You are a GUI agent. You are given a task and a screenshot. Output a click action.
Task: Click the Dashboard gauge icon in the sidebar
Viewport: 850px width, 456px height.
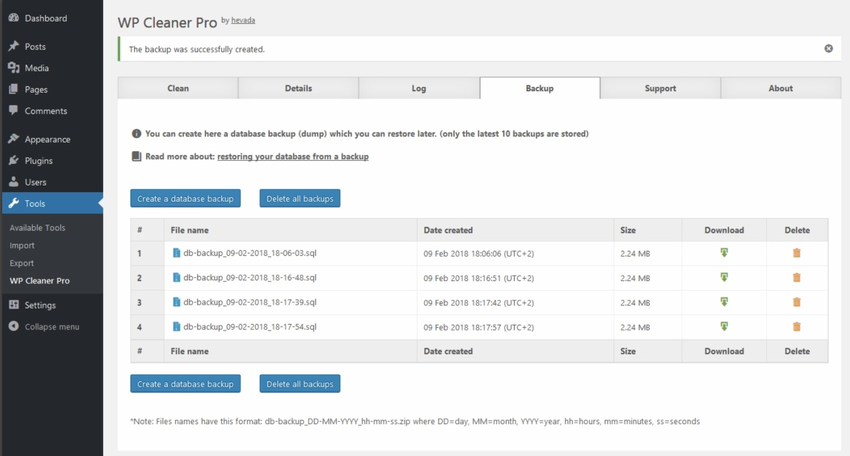(14, 18)
